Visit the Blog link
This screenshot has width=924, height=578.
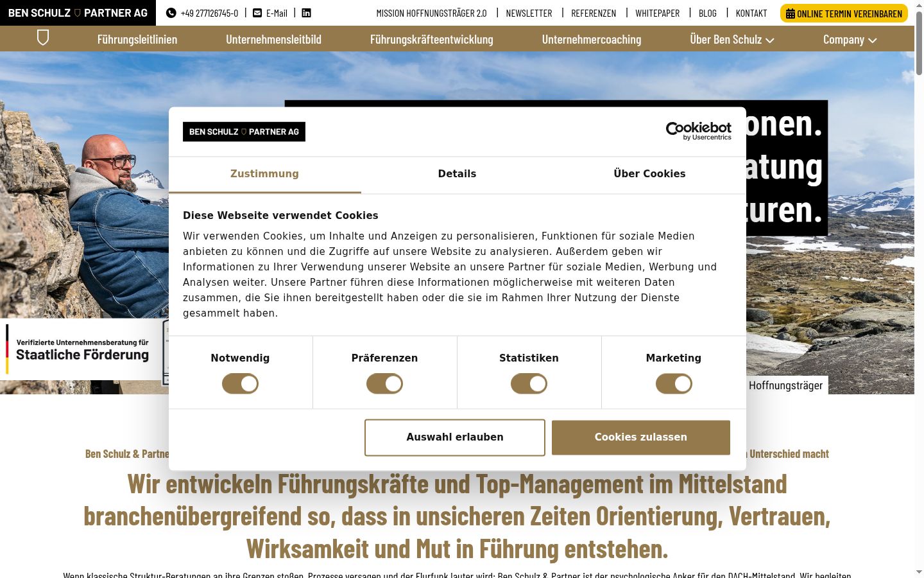[708, 13]
